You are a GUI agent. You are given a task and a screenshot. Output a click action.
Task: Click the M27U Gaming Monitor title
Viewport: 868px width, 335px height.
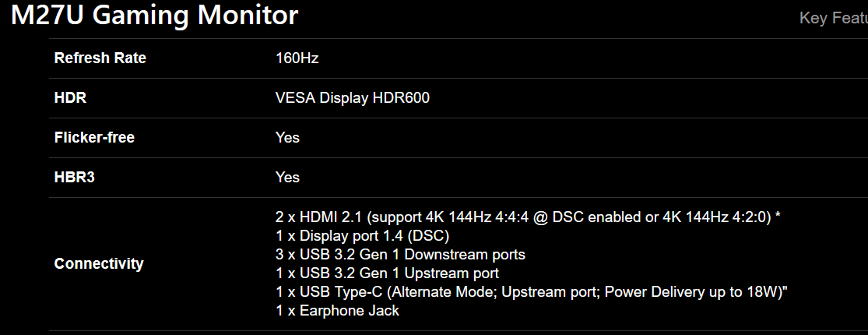154,16
